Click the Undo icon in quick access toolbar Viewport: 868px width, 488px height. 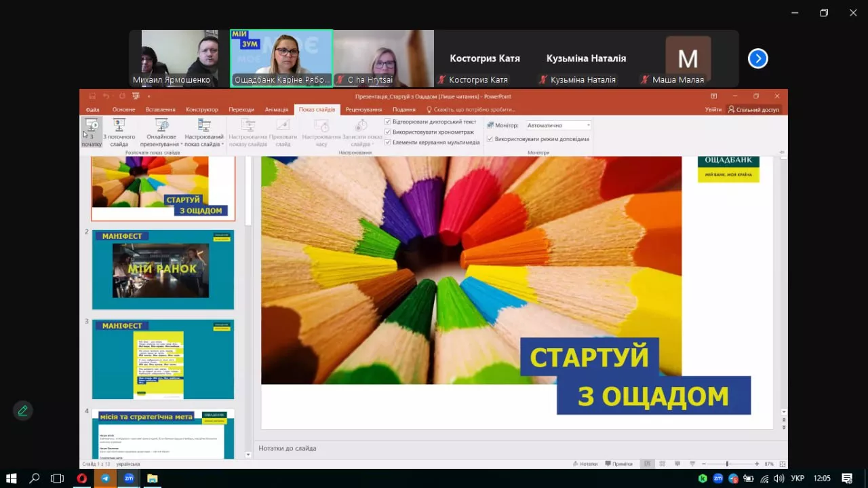pyautogui.click(x=106, y=96)
